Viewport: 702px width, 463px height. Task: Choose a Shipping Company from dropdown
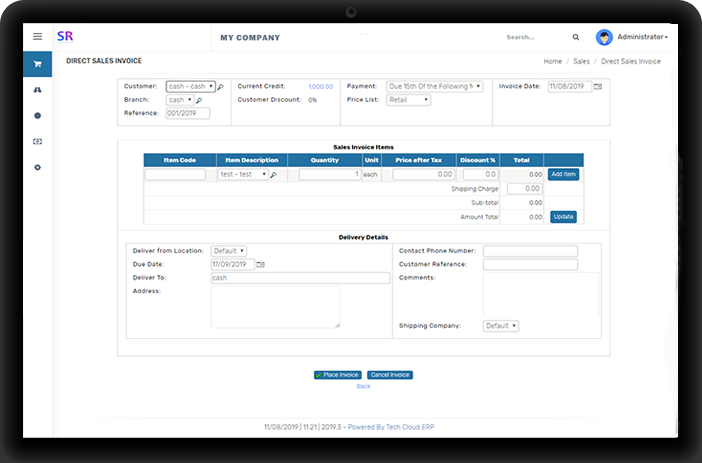(501, 326)
